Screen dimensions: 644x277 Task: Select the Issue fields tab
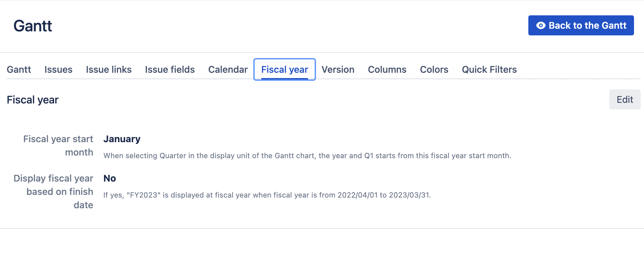tap(170, 69)
